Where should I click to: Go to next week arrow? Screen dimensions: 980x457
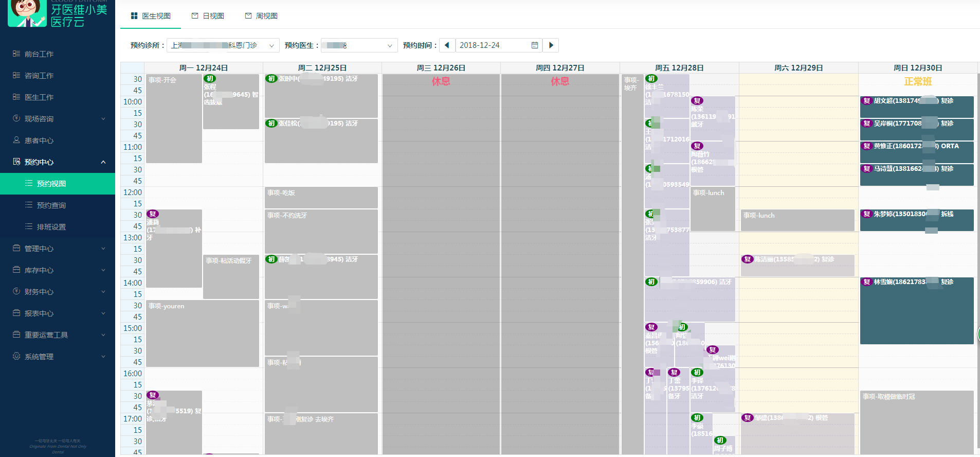pyautogui.click(x=551, y=45)
